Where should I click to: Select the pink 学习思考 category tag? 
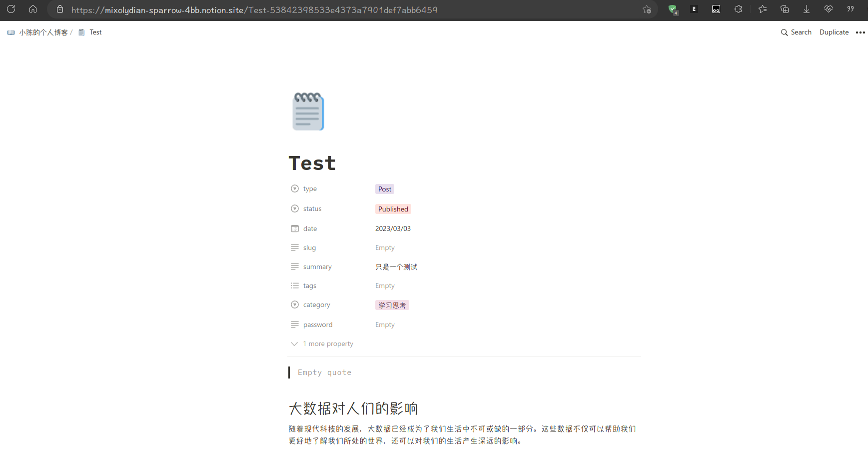click(x=392, y=304)
